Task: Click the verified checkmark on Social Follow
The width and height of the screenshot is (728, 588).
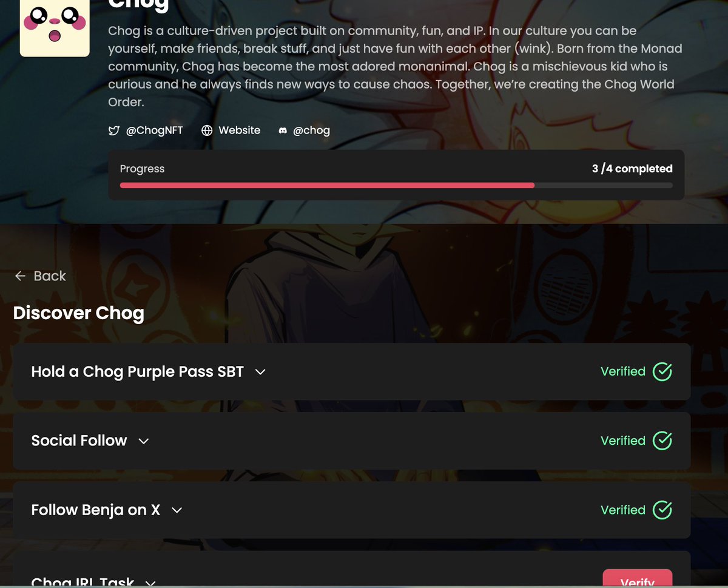Action: pyautogui.click(x=662, y=441)
